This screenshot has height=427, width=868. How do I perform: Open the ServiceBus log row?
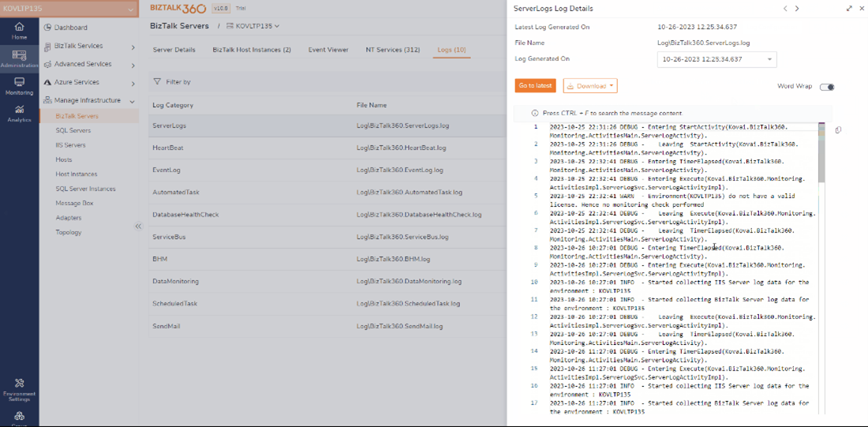click(327, 237)
